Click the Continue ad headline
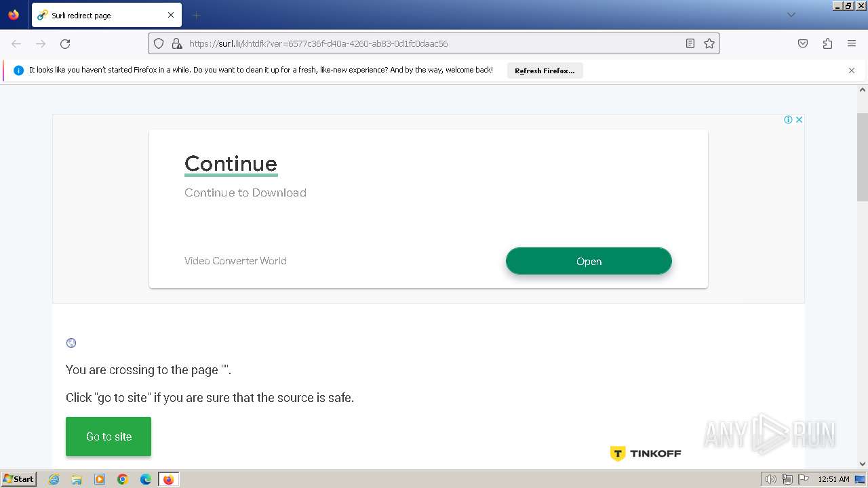This screenshot has width=868, height=488. [x=231, y=163]
